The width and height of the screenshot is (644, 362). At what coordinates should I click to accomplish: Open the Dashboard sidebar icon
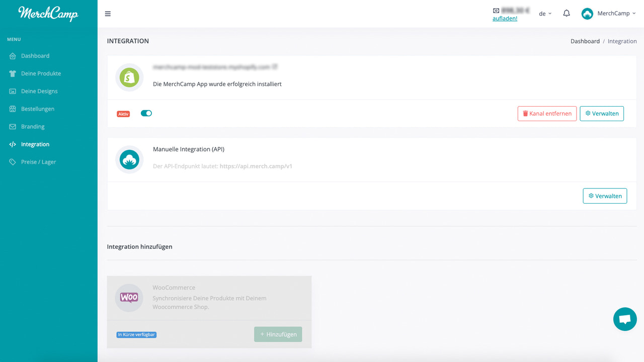12,55
